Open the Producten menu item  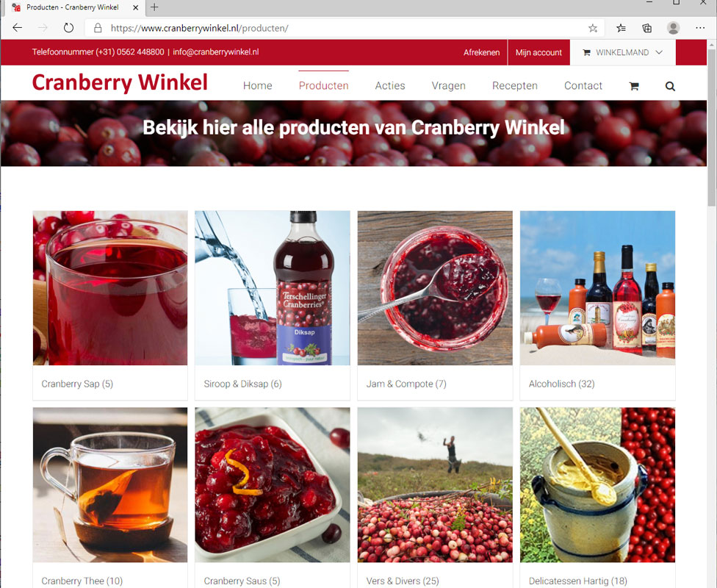pos(324,85)
